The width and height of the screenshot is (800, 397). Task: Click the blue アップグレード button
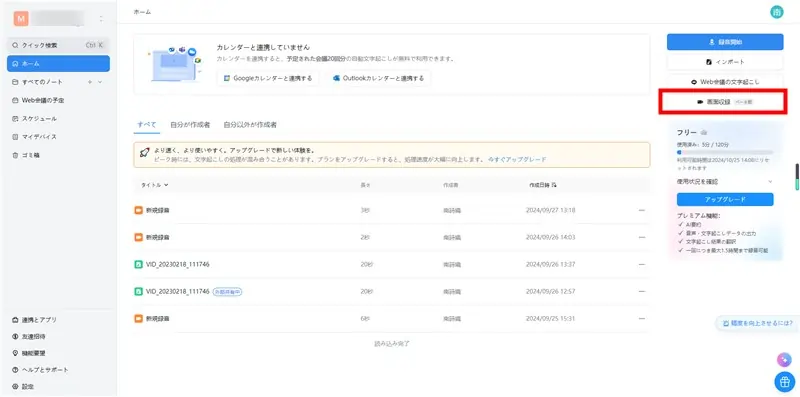725,199
